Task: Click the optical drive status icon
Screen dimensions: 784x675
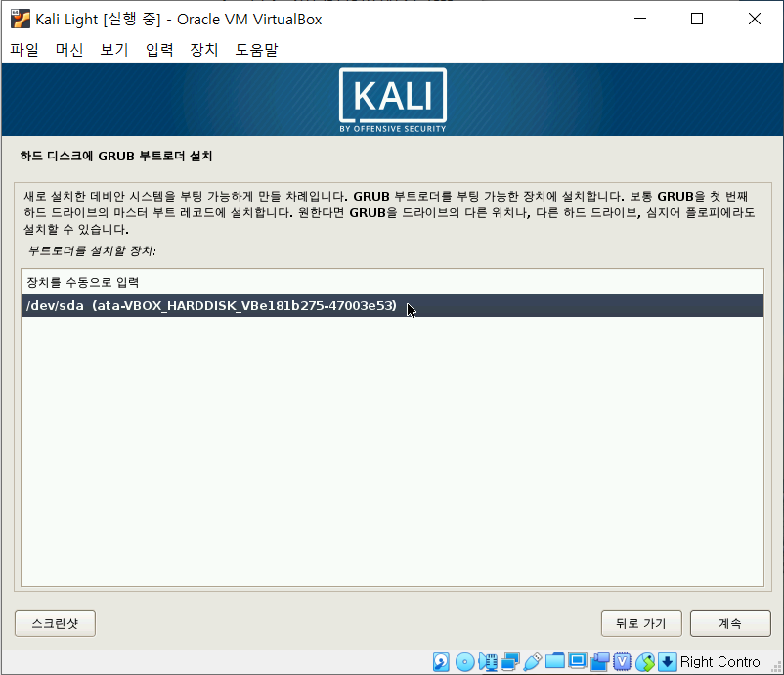Action: [x=465, y=662]
